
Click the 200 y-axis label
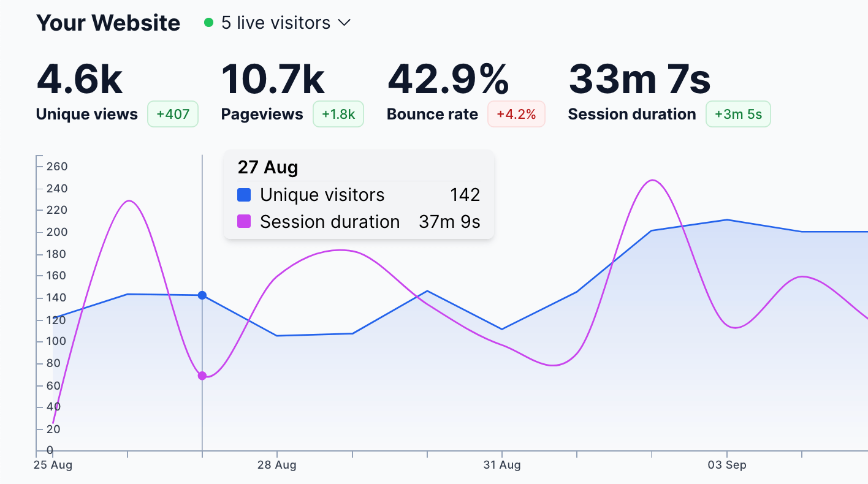(x=57, y=232)
